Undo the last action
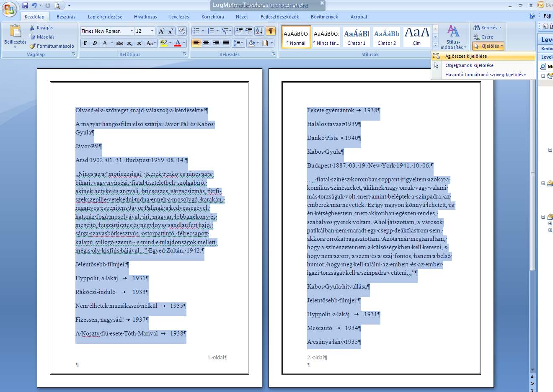 [34, 5]
